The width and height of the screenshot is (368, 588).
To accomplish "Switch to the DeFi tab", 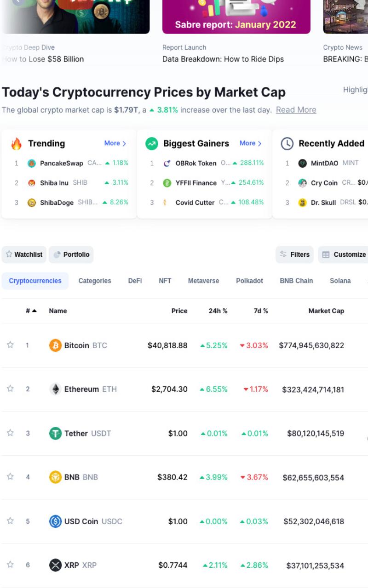I will [135, 281].
